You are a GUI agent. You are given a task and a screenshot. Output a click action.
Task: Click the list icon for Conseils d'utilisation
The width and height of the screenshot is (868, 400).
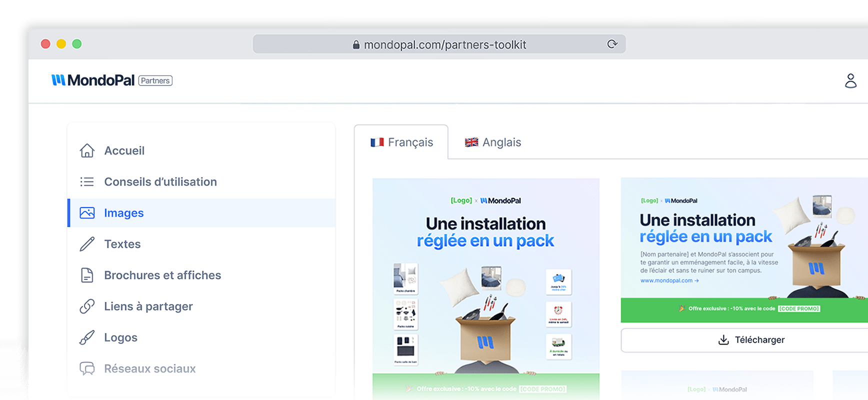(87, 181)
